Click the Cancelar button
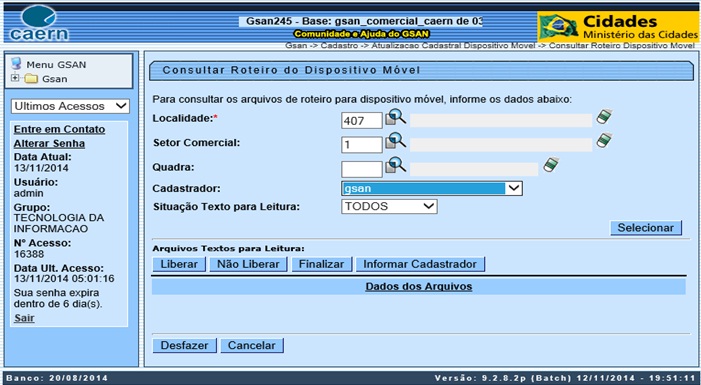This screenshot has height=385, width=701. [252, 346]
